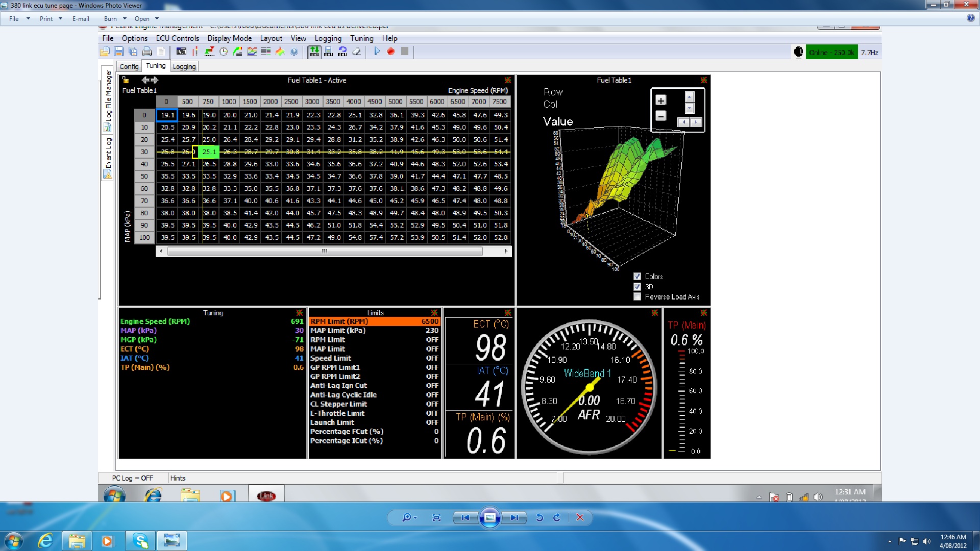Switch to the Logging tab
Image resolution: width=980 pixels, height=551 pixels.
[184, 67]
